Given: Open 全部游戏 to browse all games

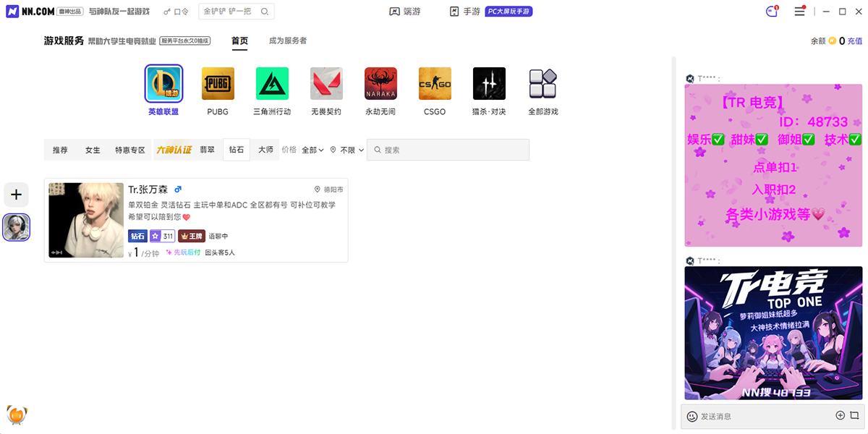Looking at the screenshot, I should (543, 83).
